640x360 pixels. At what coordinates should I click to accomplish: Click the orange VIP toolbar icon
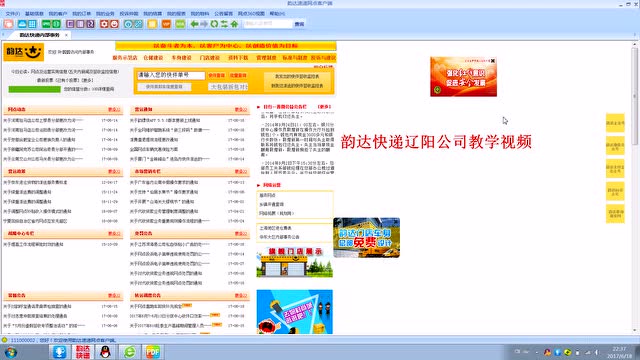click(x=166, y=24)
